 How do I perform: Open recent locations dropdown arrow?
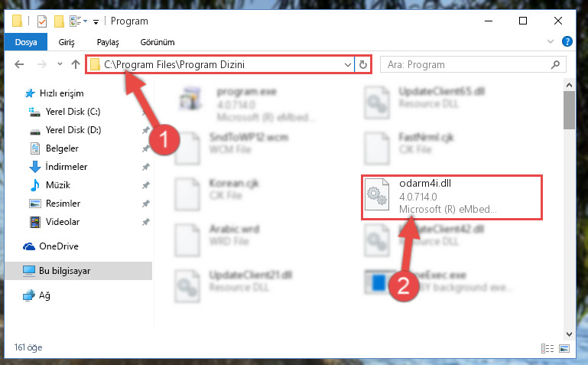(60, 64)
